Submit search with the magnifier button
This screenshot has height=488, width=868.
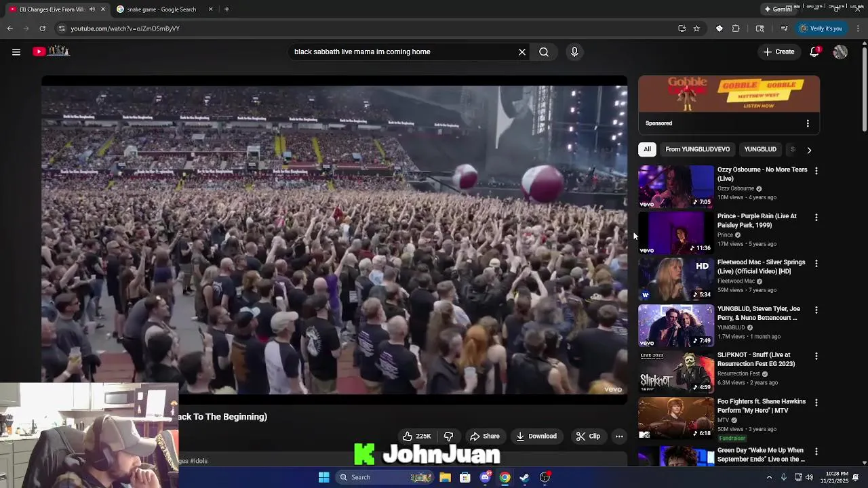coord(544,52)
